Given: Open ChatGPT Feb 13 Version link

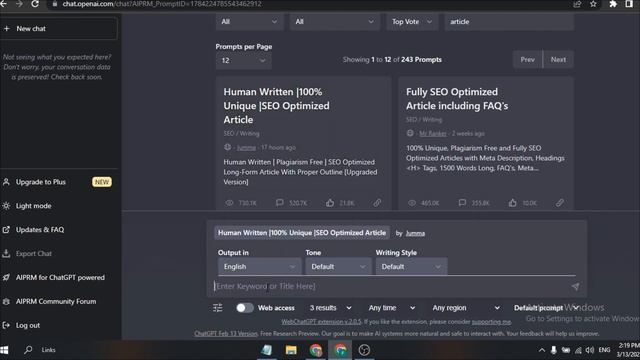Looking at the screenshot, I should coord(226,333).
